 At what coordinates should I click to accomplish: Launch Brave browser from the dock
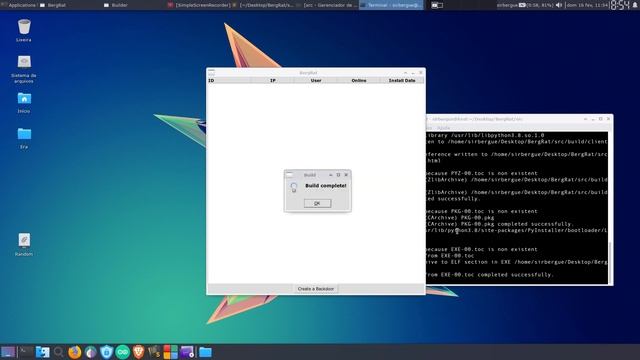click(138, 352)
